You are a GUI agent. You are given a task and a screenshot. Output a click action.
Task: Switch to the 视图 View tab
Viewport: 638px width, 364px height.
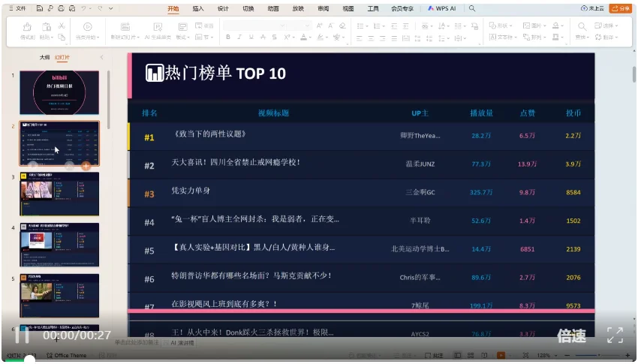tap(348, 8)
